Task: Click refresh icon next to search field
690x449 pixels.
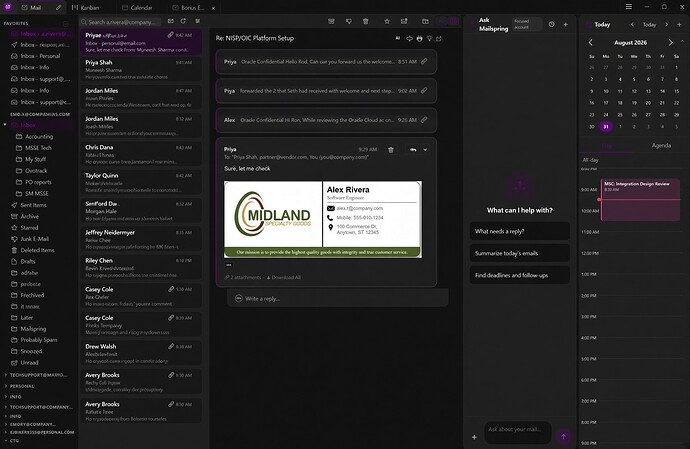Action: coord(183,21)
